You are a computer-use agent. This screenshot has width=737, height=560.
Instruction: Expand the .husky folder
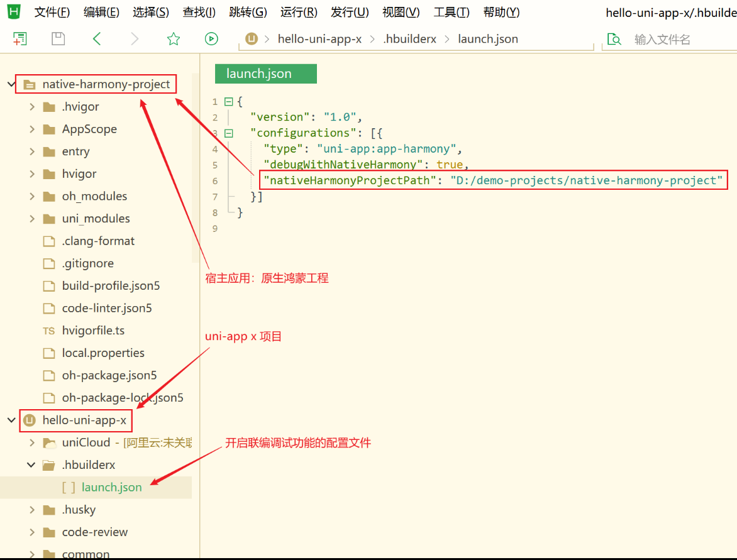[x=32, y=510]
